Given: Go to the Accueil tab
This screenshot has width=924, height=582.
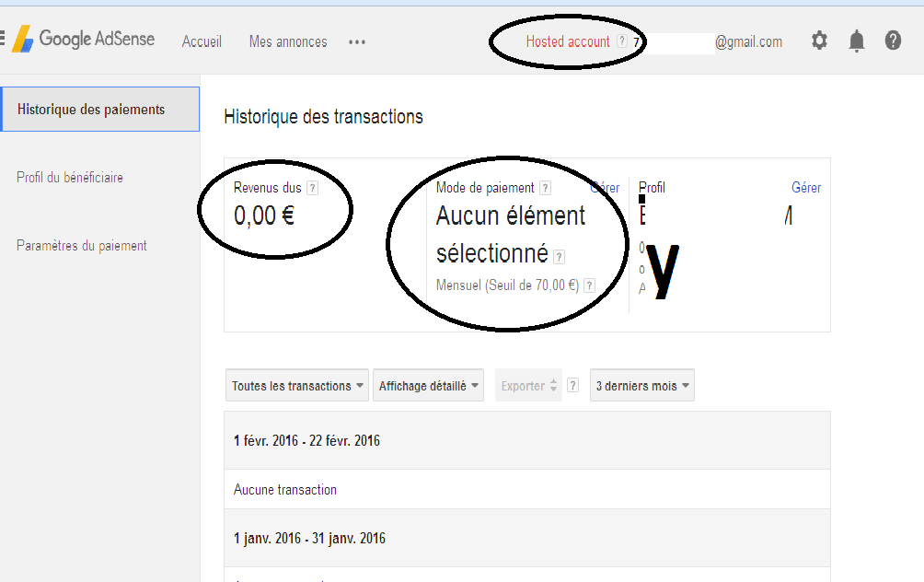Looking at the screenshot, I should pyautogui.click(x=202, y=41).
